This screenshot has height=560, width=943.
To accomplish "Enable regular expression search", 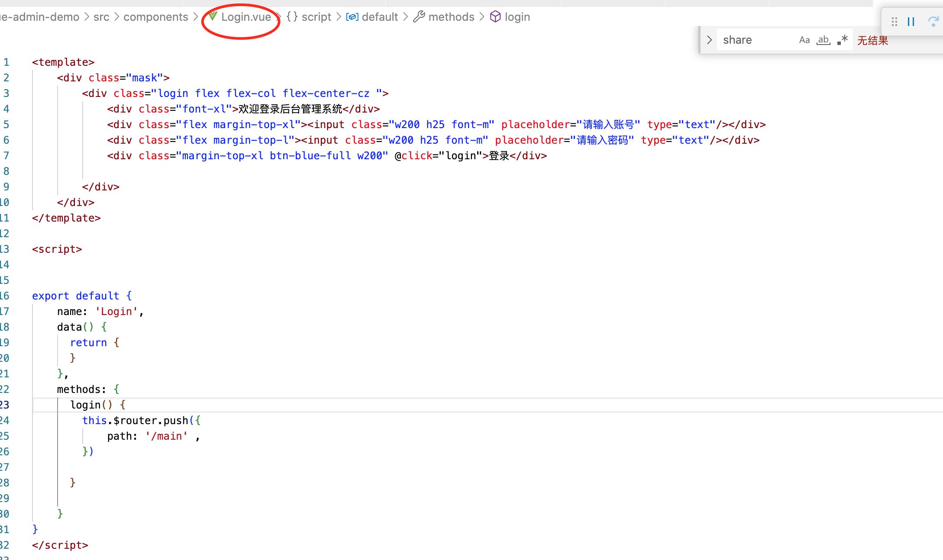I will [x=842, y=40].
